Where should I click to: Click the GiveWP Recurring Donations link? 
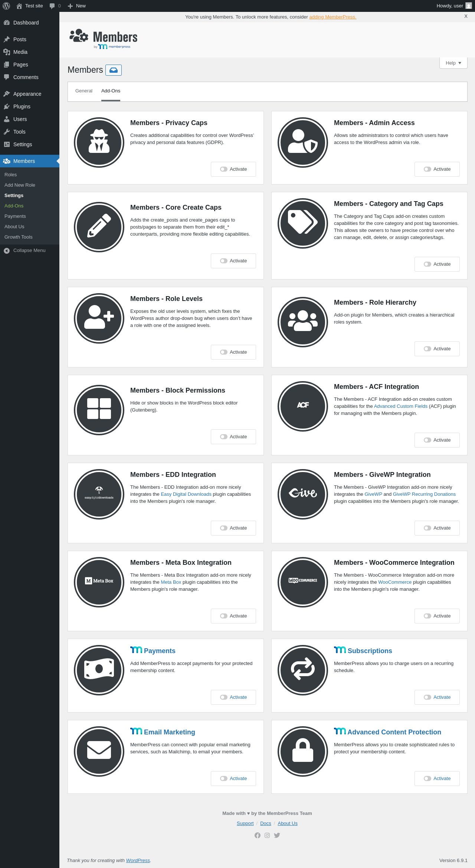tap(424, 494)
